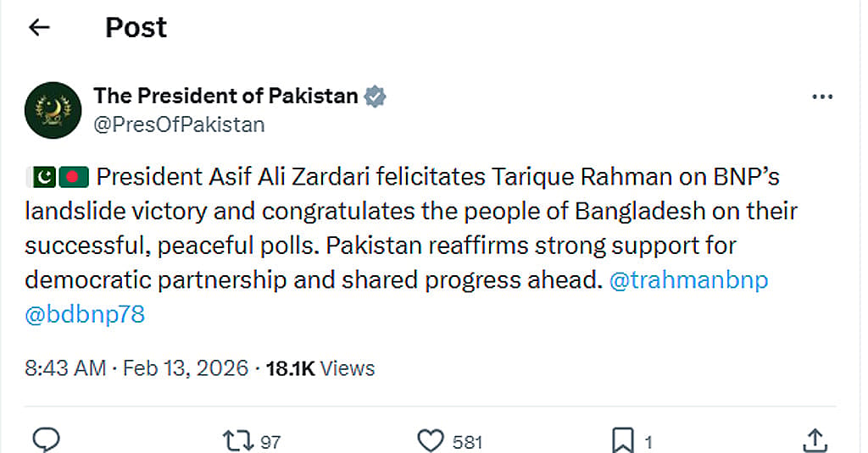This screenshot has height=453, width=868.
Task: Click the Post header title
Action: click(136, 28)
